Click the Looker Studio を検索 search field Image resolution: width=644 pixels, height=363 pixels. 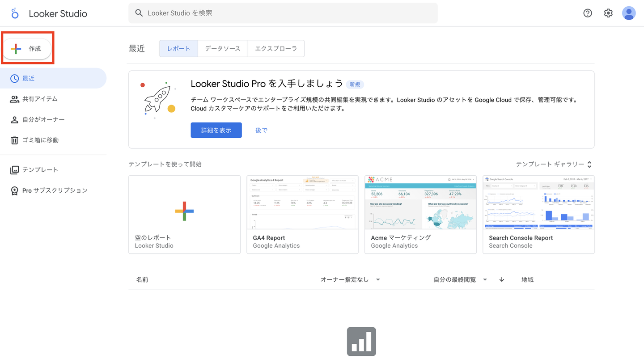pos(283,13)
